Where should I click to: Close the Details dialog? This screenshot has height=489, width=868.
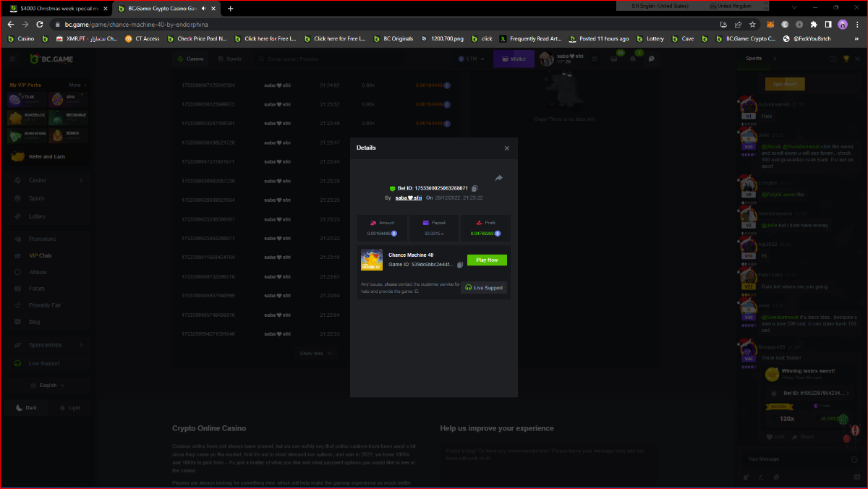tap(506, 148)
